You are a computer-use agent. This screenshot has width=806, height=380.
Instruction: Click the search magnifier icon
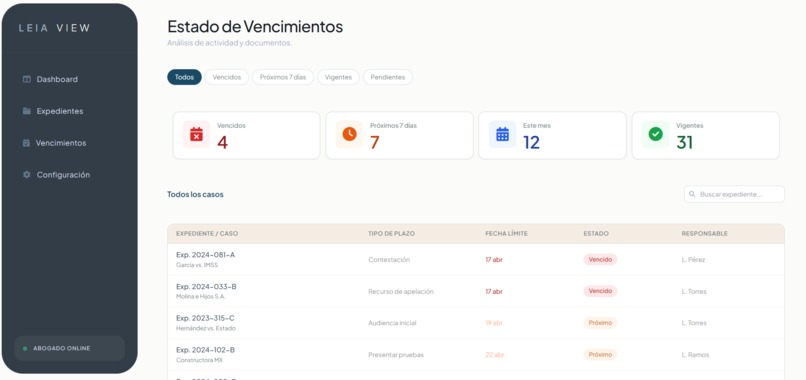(x=692, y=194)
